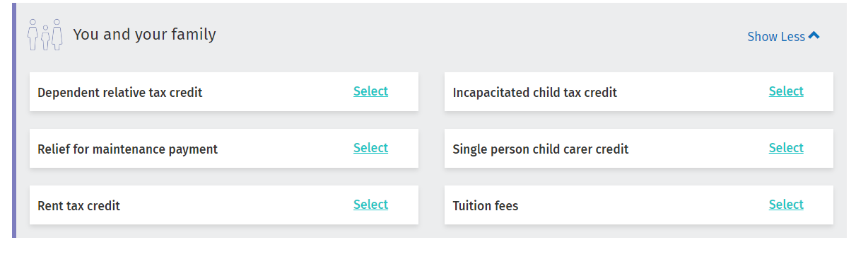868x257 pixels.
Task: Click the 'Incapacitated child tax credit' label
Action: 534,93
